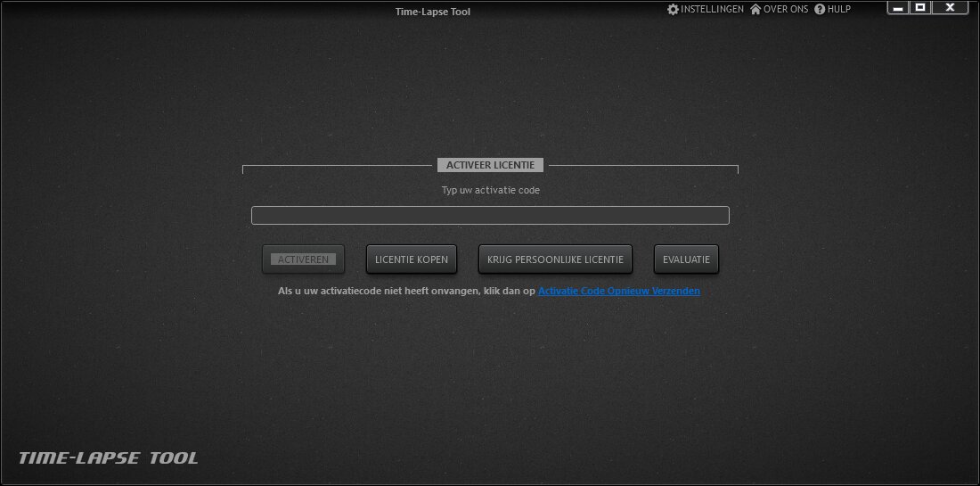Open the HULP menu label

coord(838,10)
